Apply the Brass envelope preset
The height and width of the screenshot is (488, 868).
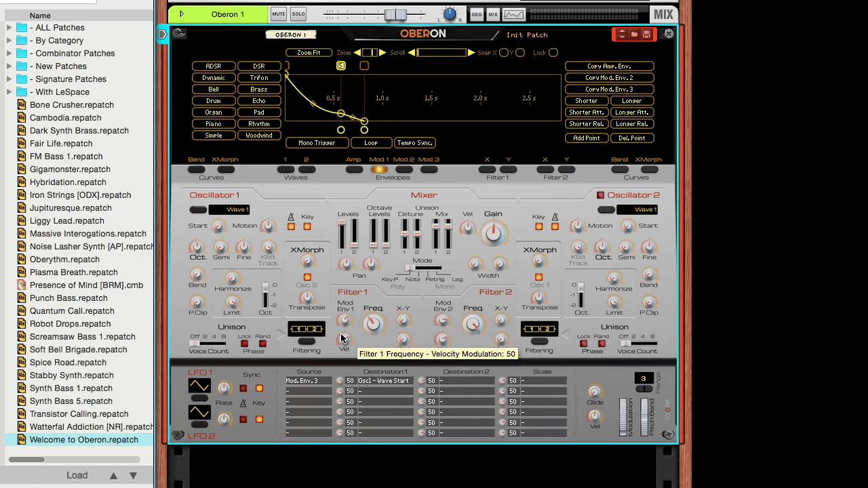point(259,89)
